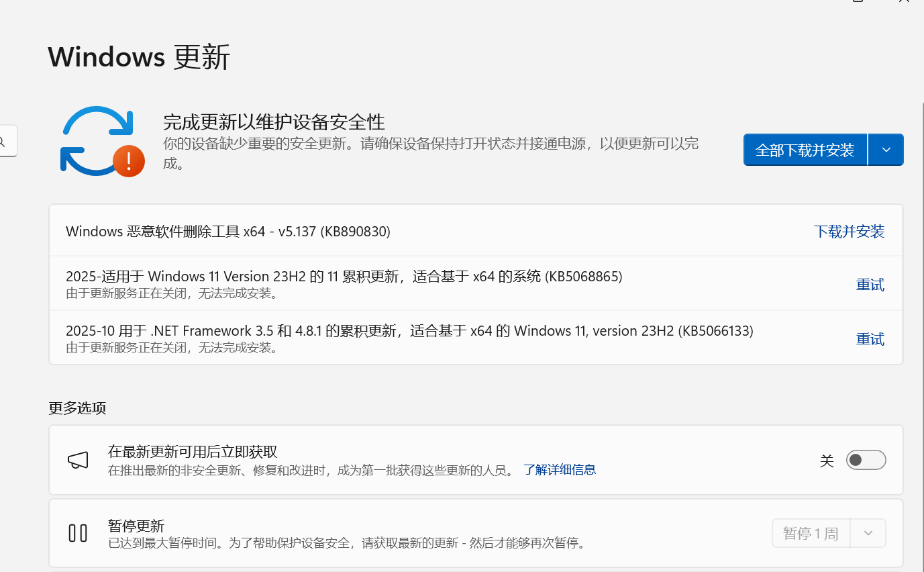Screen dimensions: 924x572
Task: Click the 更多选项 heading
Action: [77, 408]
